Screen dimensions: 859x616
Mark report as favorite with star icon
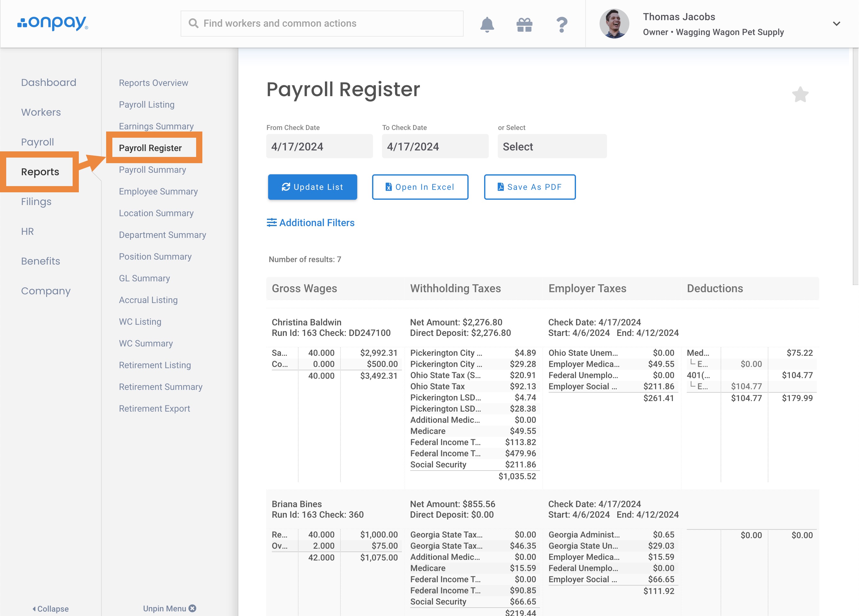[800, 94]
